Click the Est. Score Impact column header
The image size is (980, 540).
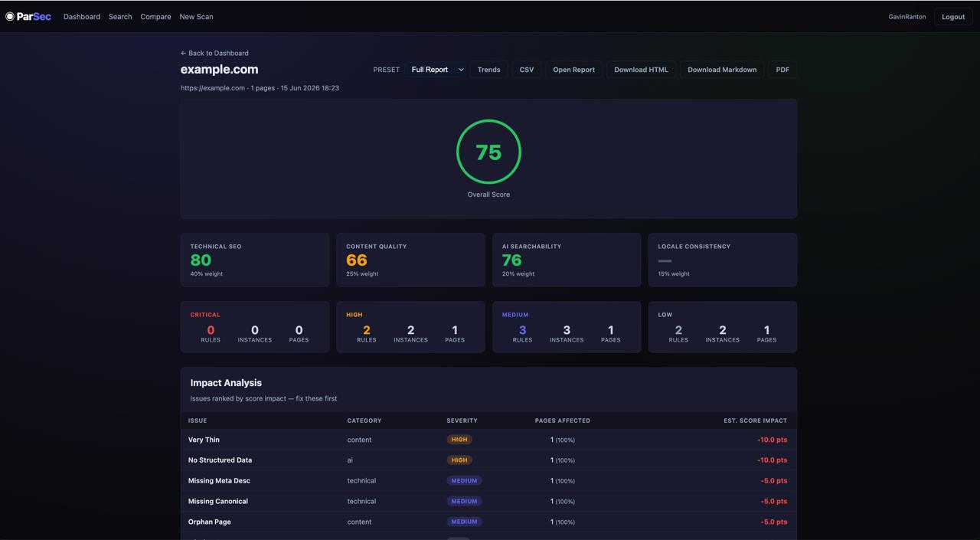pos(755,421)
